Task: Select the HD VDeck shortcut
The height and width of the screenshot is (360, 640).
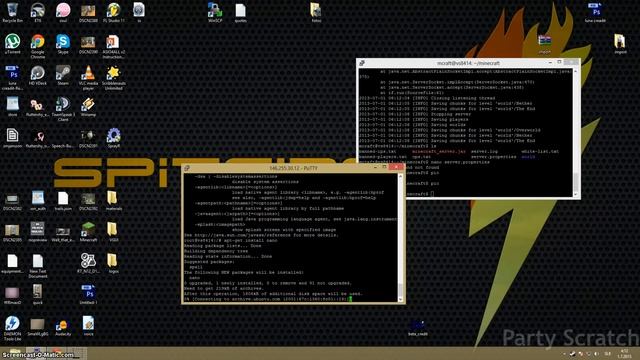Action: pos(38,76)
